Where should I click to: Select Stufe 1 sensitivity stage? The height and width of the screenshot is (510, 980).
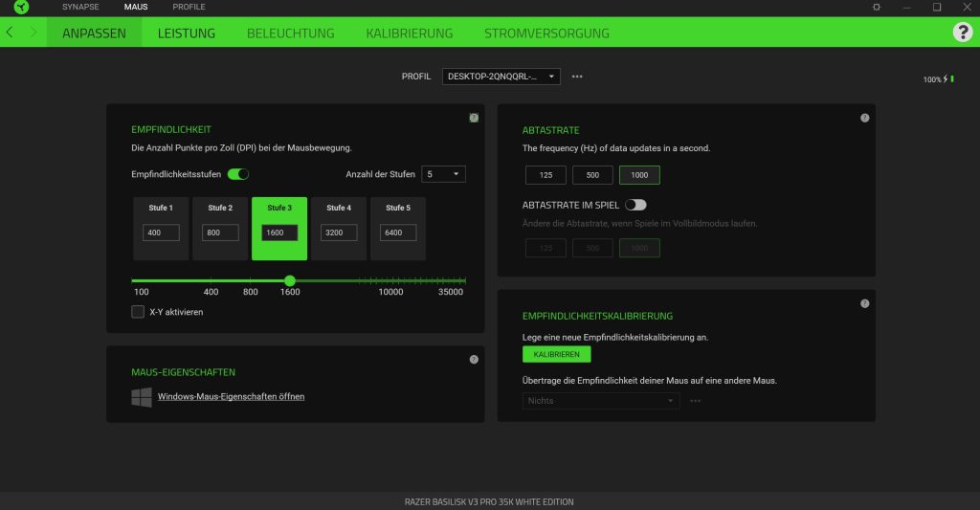click(x=161, y=229)
